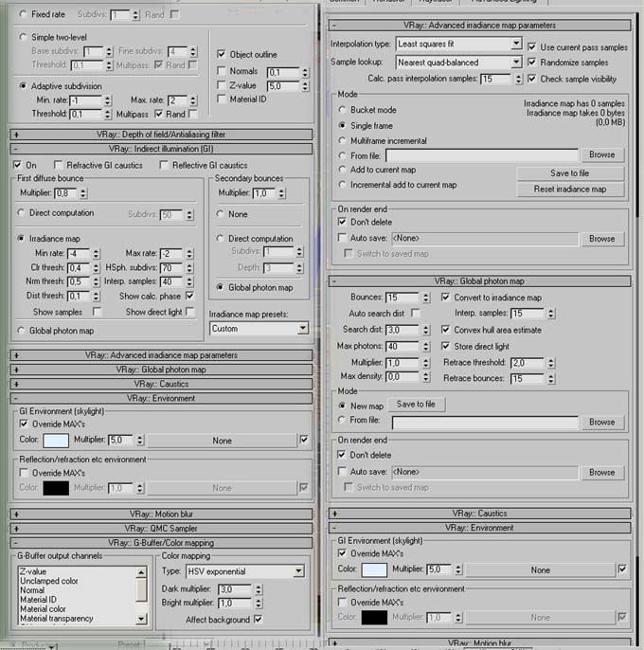Adjust the Retrace threshold spinner
Screen dimensions: 644x650
[551, 363]
